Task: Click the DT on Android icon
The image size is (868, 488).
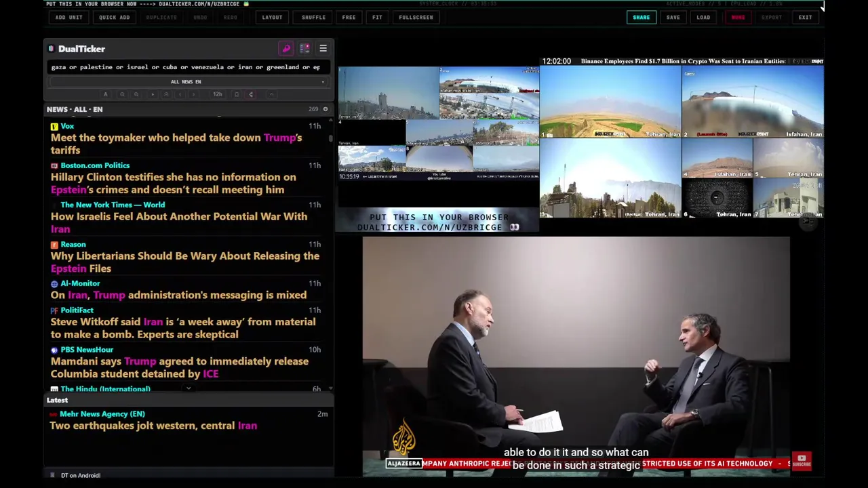Action: tap(52, 475)
